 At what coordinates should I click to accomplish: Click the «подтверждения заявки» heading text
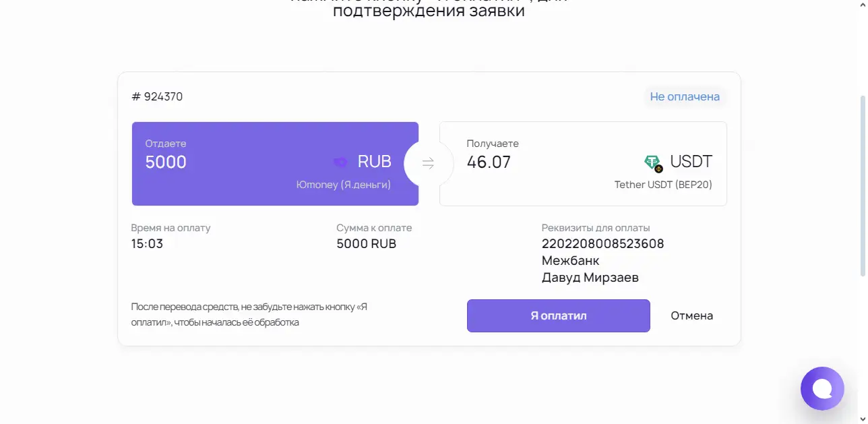[x=429, y=11]
